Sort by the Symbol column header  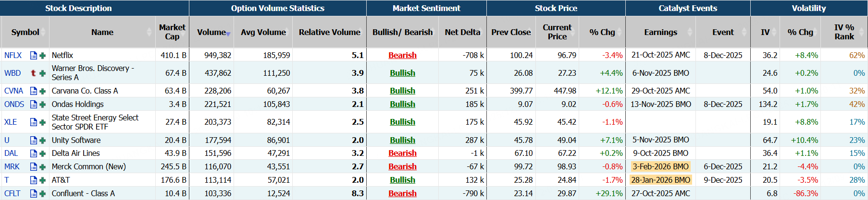pos(25,32)
